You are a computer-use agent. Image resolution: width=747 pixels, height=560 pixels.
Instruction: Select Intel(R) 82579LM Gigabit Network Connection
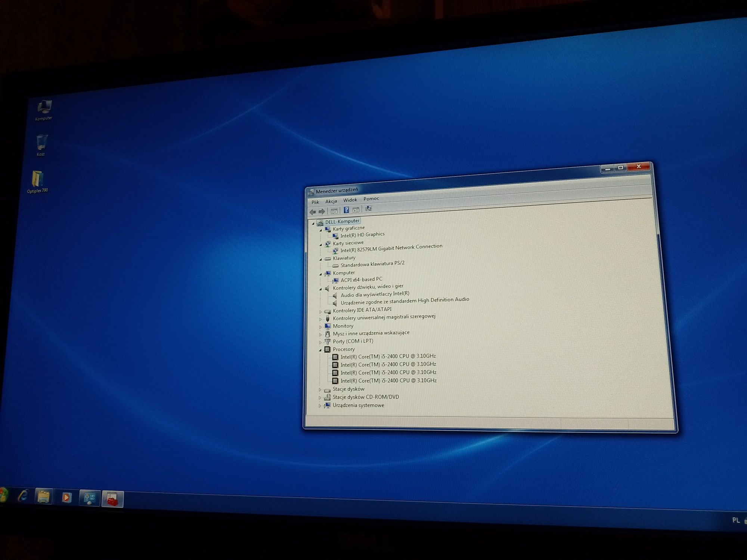(391, 248)
